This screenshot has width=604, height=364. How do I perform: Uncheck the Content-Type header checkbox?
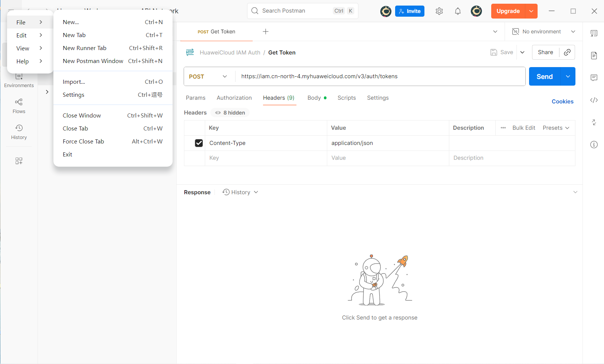[199, 143]
